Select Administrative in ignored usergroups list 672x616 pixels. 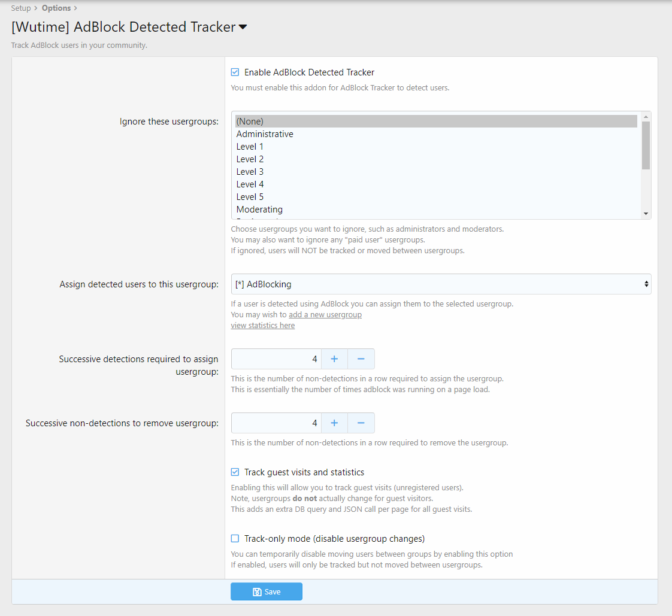[x=265, y=134]
